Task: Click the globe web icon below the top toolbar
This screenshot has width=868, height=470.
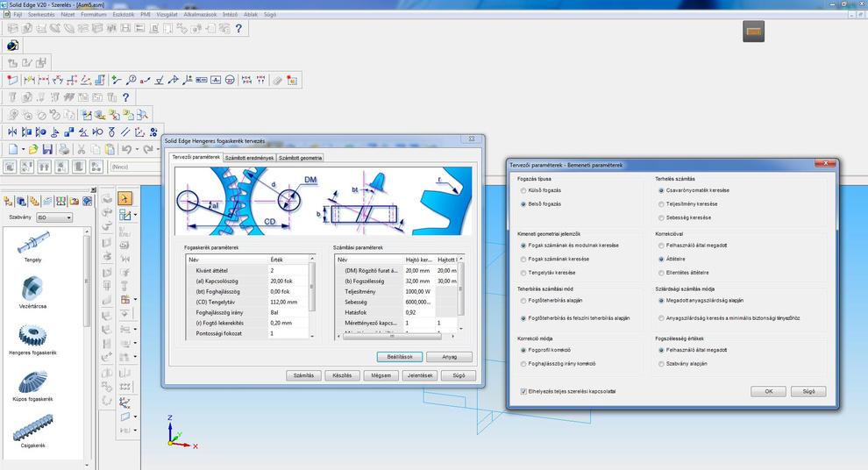Action: 12,46
